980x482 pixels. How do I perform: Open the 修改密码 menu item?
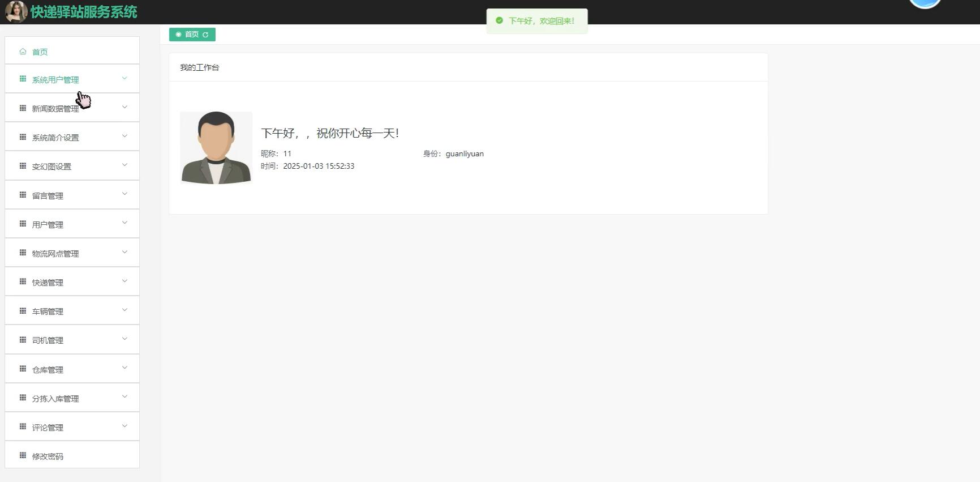click(72, 455)
